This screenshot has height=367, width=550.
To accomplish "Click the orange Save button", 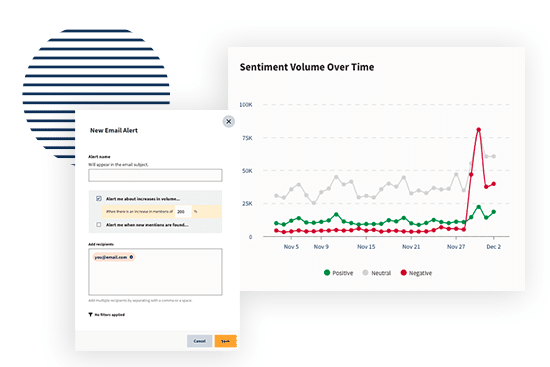I will tap(226, 341).
